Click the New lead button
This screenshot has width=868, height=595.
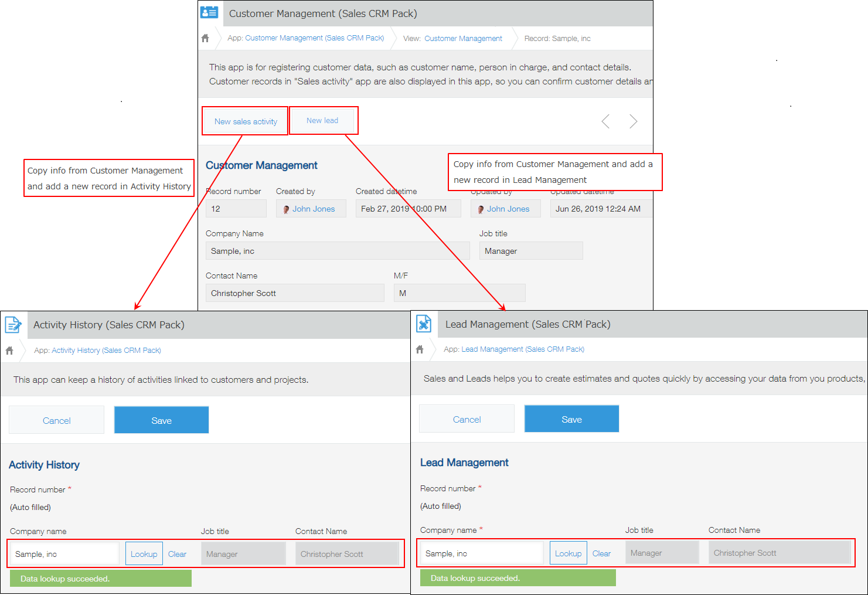pos(323,120)
